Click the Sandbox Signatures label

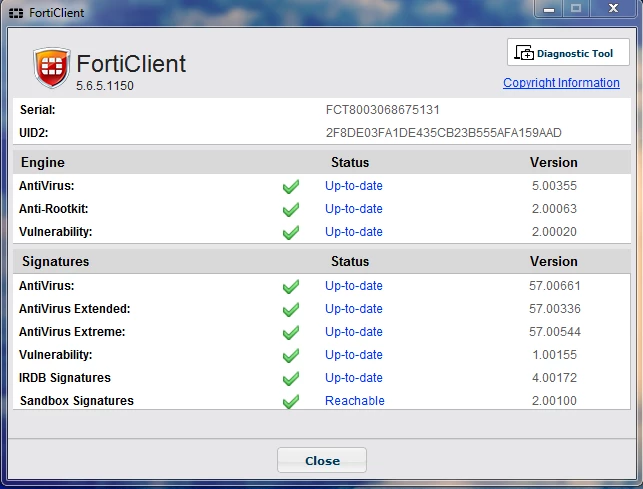77,400
